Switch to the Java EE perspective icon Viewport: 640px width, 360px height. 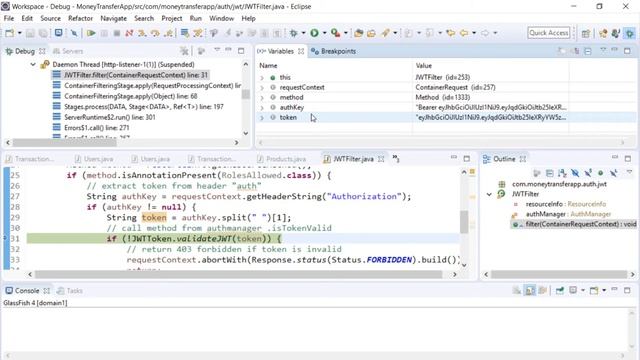pos(603,33)
